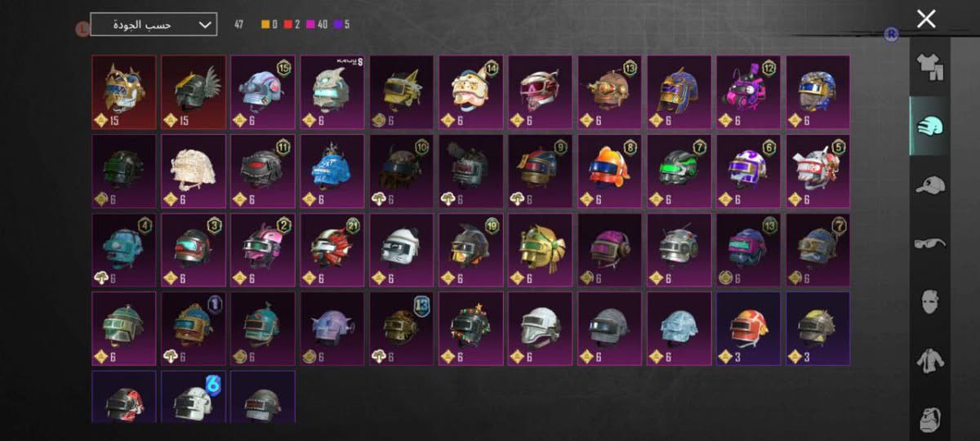Open the jacket category icon
This screenshot has height=441, width=980.
point(929,359)
